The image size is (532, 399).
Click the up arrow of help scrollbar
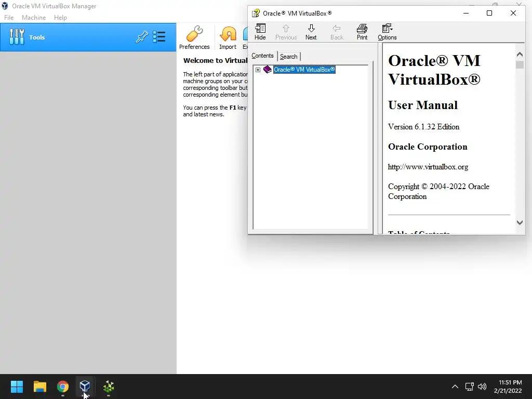pos(520,54)
